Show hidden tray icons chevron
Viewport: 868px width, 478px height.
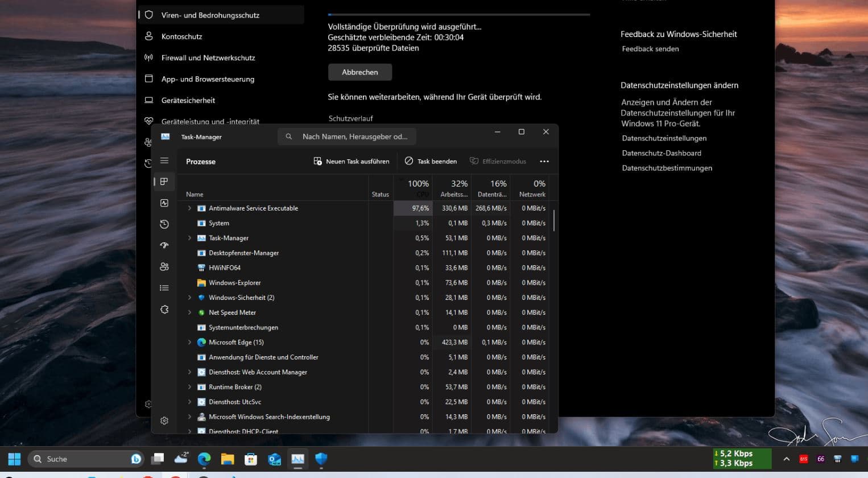tap(787, 459)
